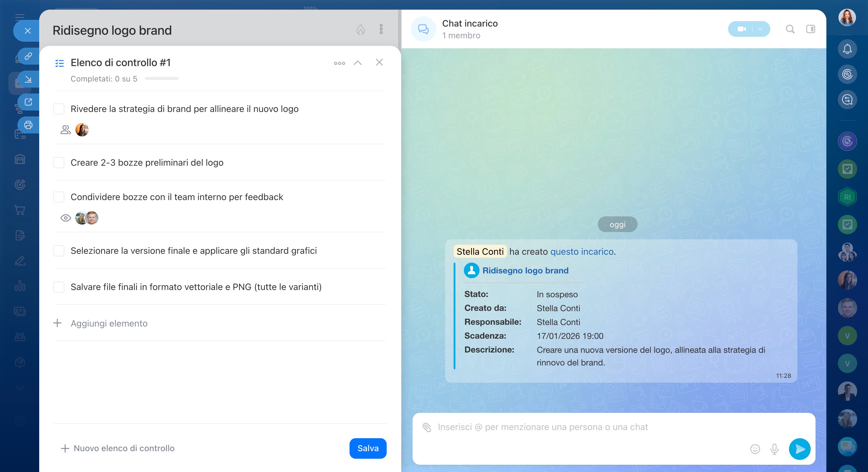This screenshot has width=868, height=472.
Task: Open the video call dropdown arrow
Action: click(x=760, y=29)
